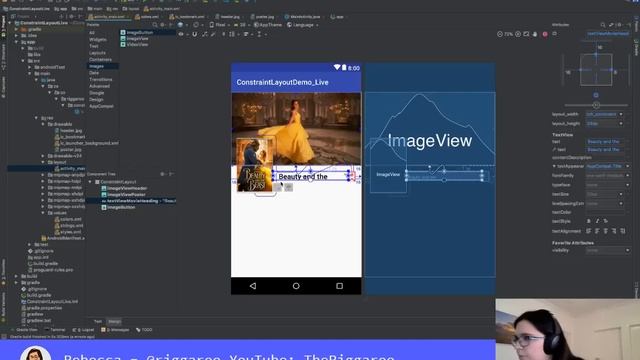640x360 pixels.
Task: Click the clear all constraints icon
Action: coord(204,34)
